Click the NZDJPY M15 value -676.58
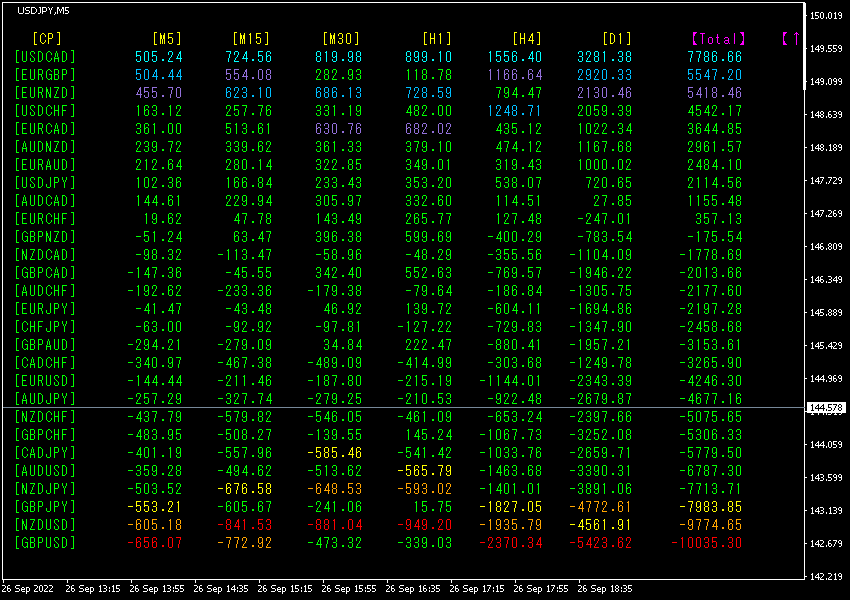The height and width of the screenshot is (600, 850). coord(244,489)
